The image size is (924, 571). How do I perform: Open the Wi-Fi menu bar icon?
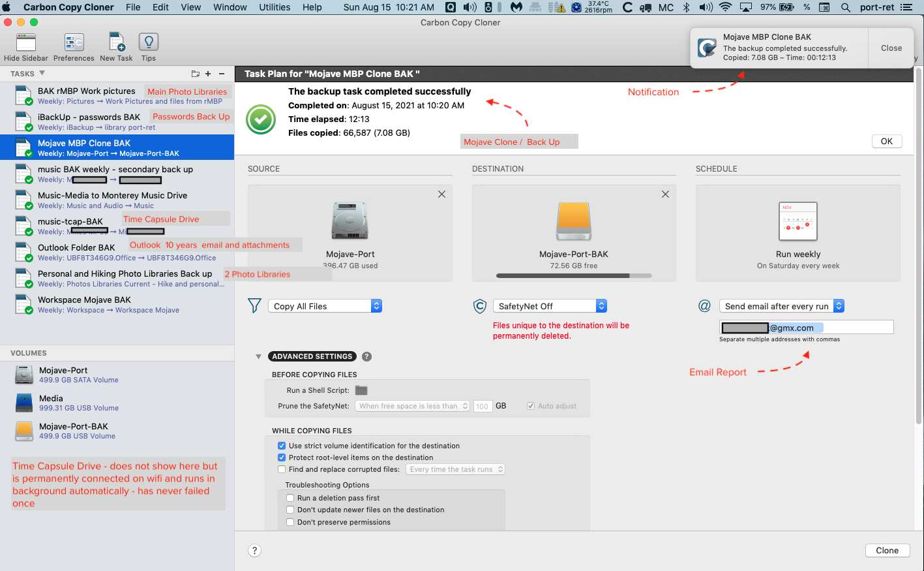[x=725, y=7]
